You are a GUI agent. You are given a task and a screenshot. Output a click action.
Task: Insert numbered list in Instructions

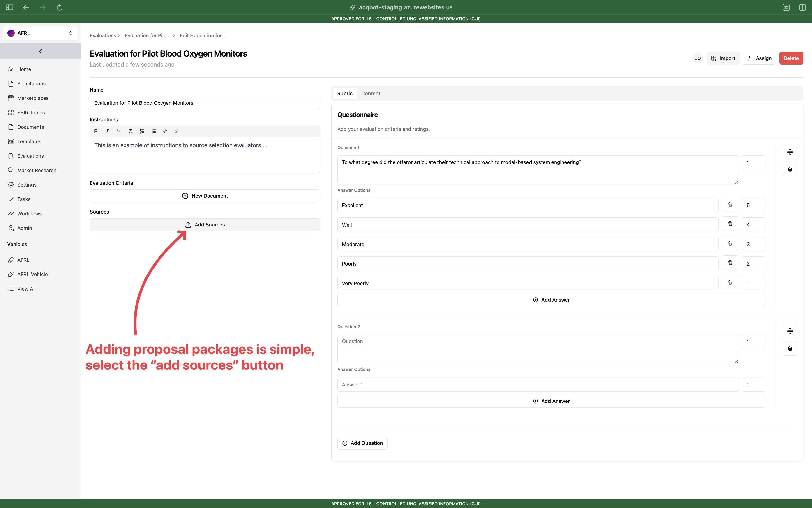coord(142,131)
